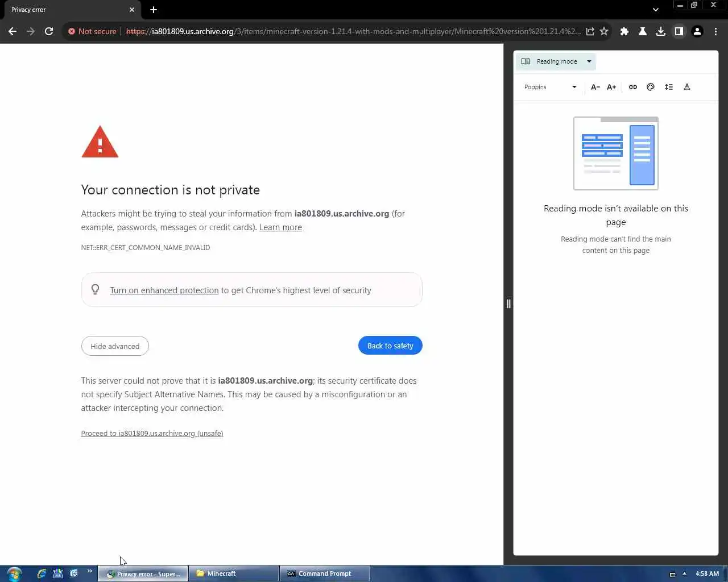Open the Poppins font dropdown
728x582 pixels.
tap(550, 87)
